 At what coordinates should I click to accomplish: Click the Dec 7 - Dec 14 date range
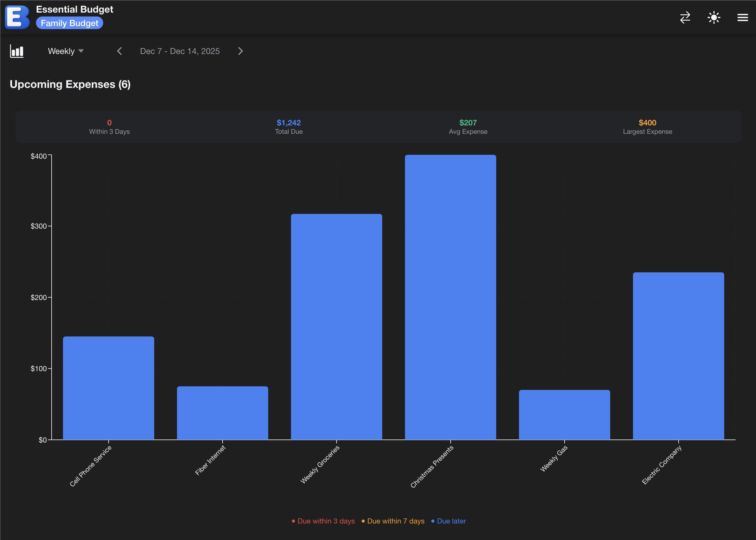pos(179,51)
